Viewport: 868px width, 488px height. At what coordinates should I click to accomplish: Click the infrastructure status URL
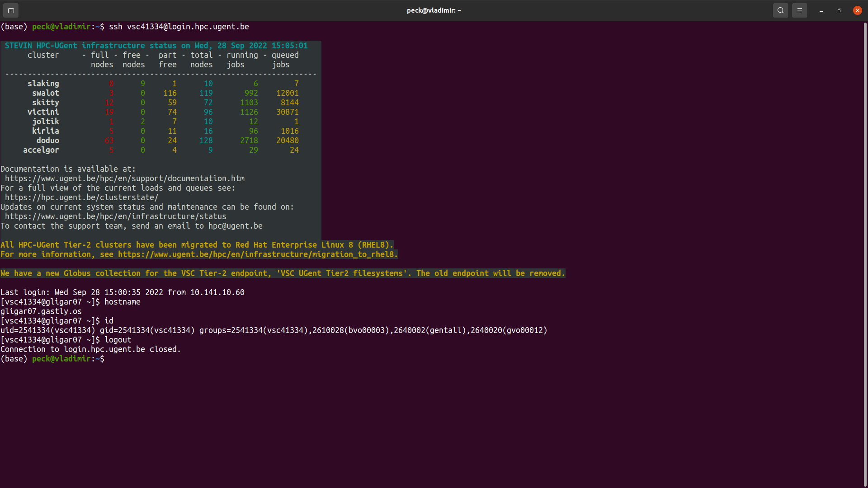[116, 216]
